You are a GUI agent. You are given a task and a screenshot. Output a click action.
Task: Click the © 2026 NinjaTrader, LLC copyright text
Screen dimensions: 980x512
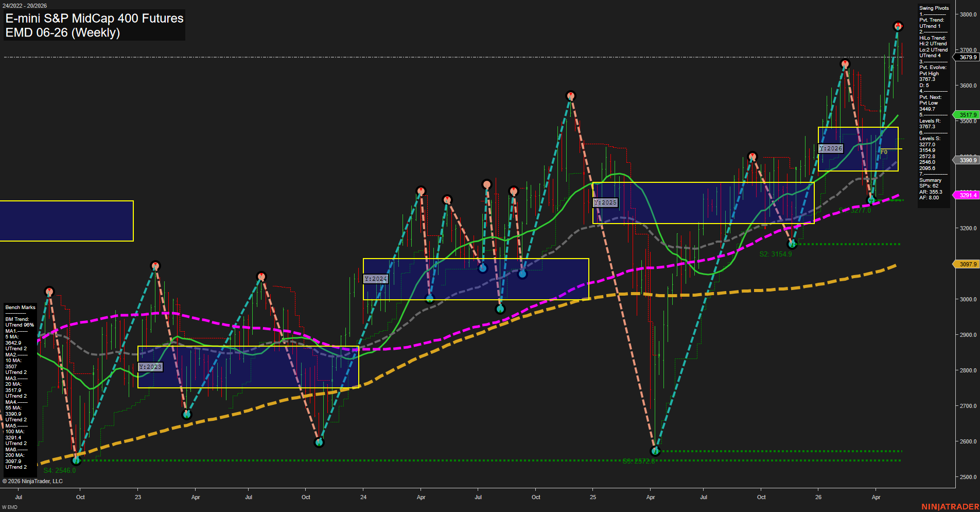click(32, 481)
